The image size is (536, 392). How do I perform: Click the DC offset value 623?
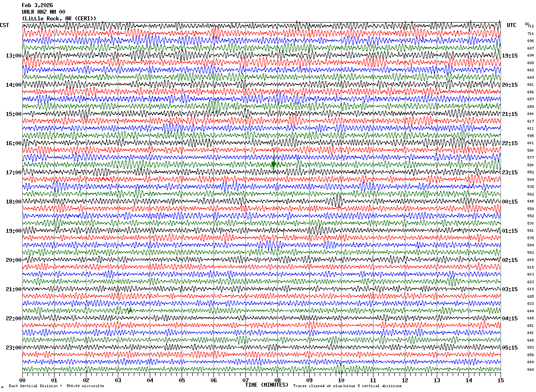531,282
